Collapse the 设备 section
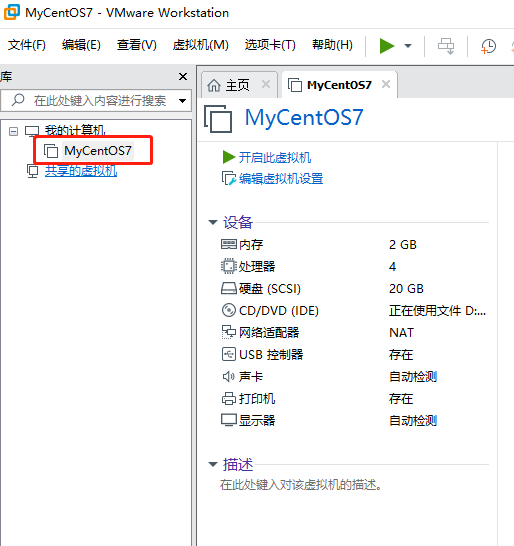This screenshot has height=546, width=514. pyautogui.click(x=213, y=222)
